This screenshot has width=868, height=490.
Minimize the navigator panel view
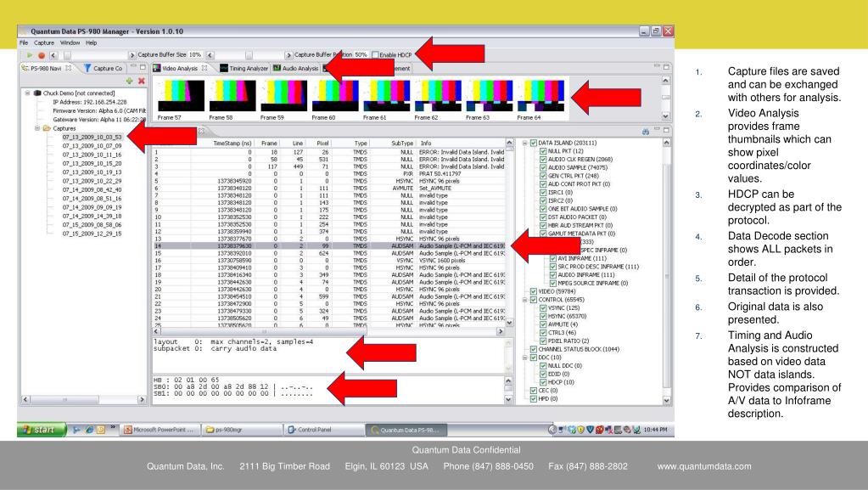pos(133,67)
